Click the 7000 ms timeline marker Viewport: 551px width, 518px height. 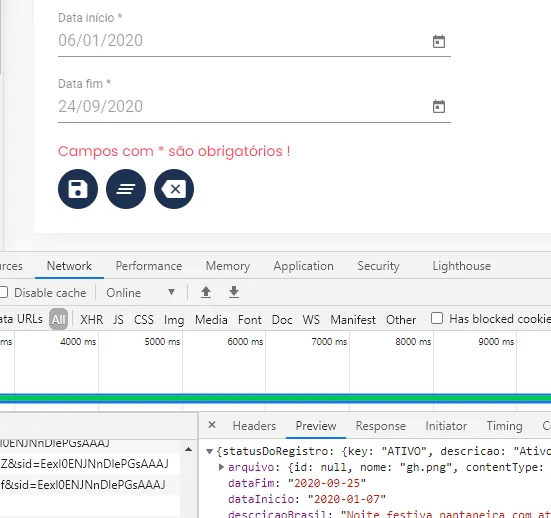point(329,342)
